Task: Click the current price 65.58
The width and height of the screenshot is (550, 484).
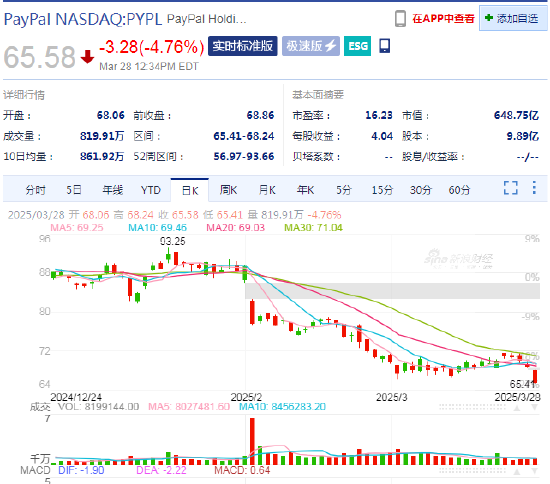Action: 39,57
